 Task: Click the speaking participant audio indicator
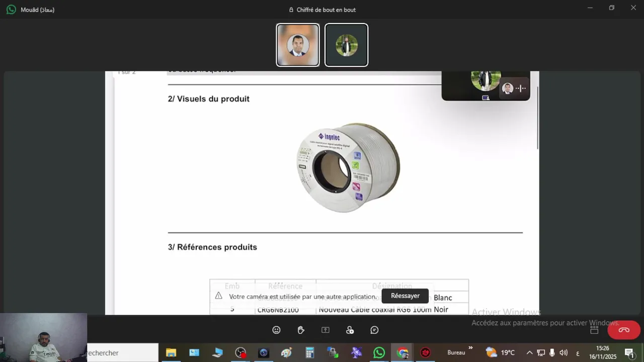point(521,88)
